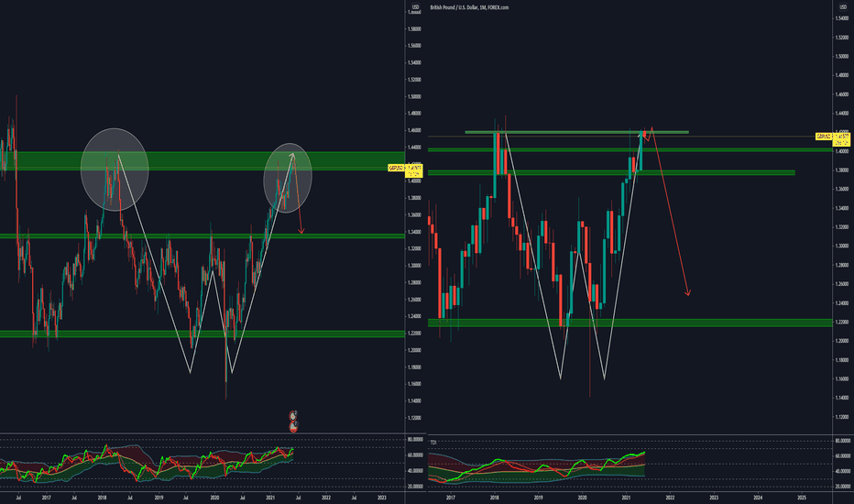This screenshot has height=504, width=854.
Task: Click the 1.12000 price label on left chart
Action: pyautogui.click(x=414, y=418)
